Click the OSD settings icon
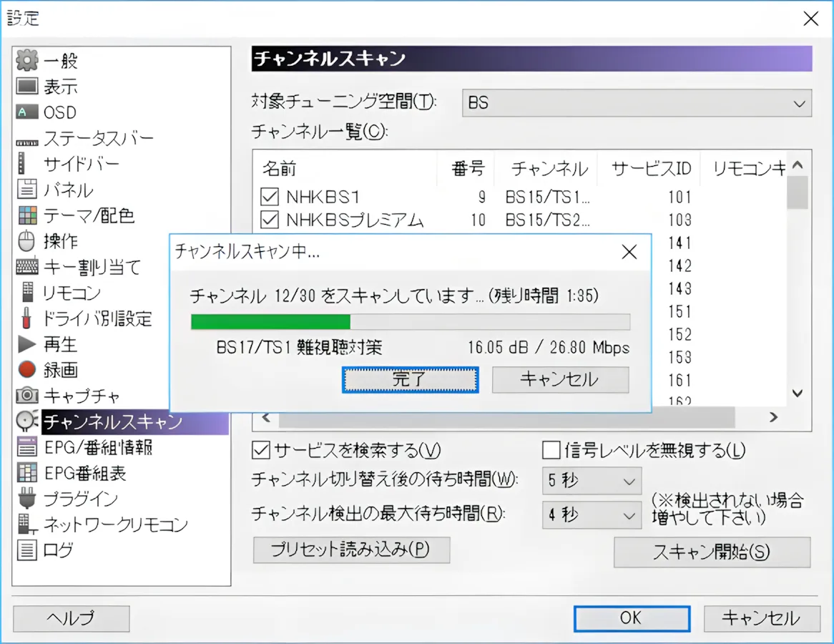 click(x=26, y=112)
